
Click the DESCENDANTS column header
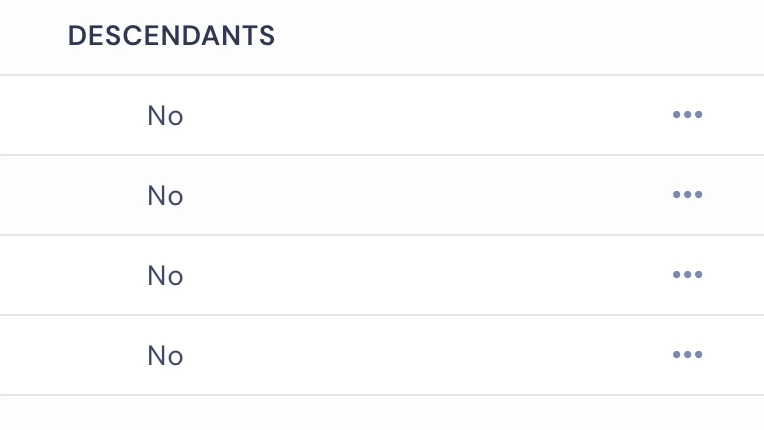[x=171, y=36]
